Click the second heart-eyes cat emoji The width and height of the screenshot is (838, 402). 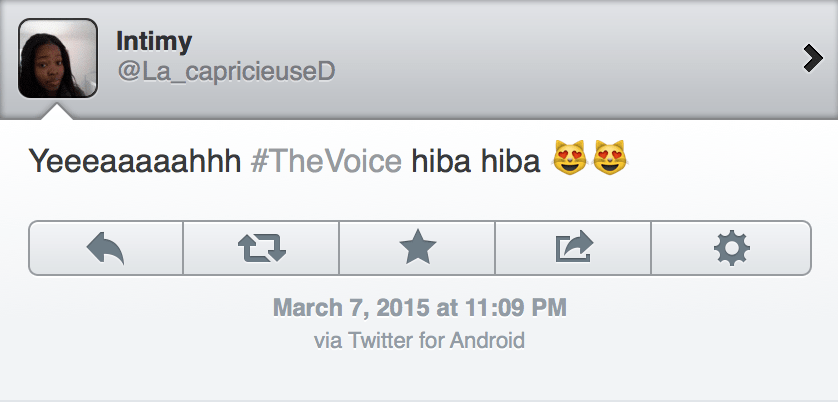[x=609, y=159]
